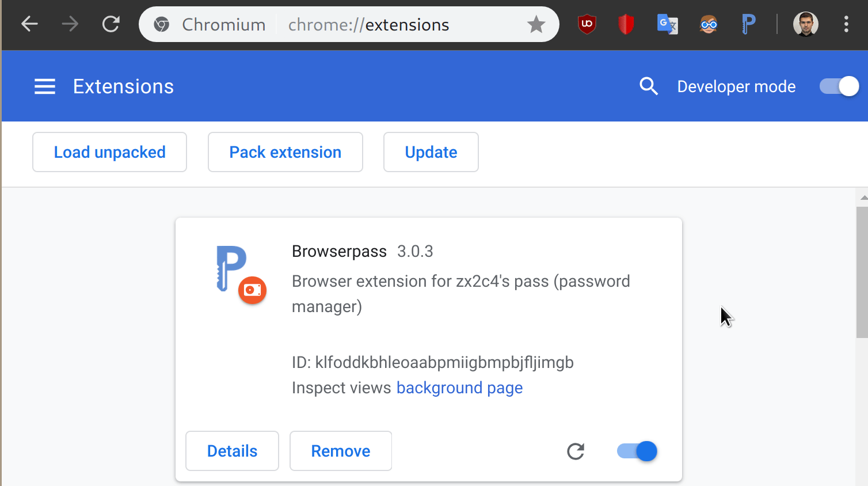
Task: Focus the address bar URL
Action: 368,25
